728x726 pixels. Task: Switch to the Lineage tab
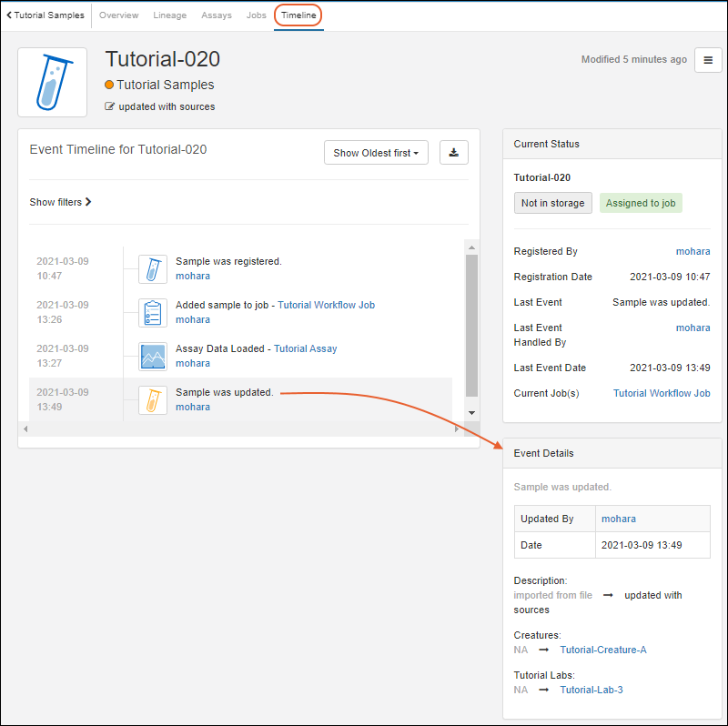[x=169, y=15]
